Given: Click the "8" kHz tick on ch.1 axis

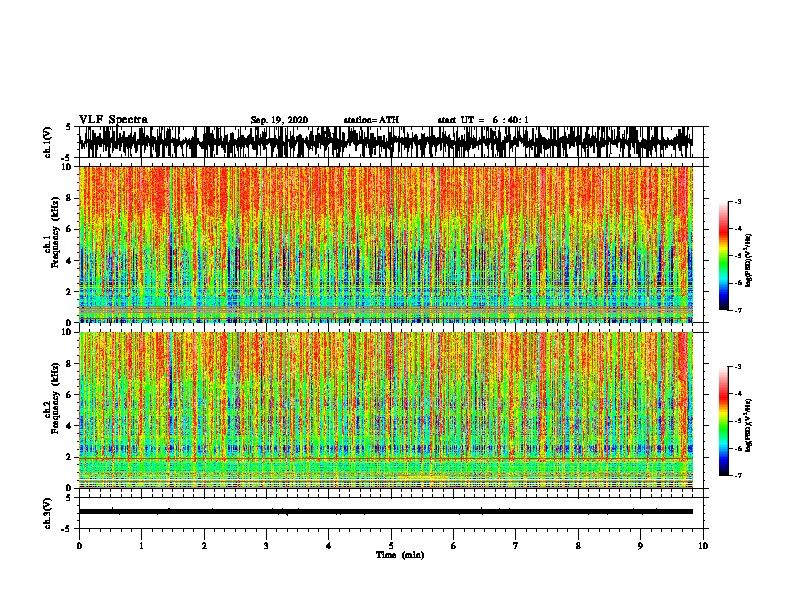Looking at the screenshot, I should [x=70, y=198].
